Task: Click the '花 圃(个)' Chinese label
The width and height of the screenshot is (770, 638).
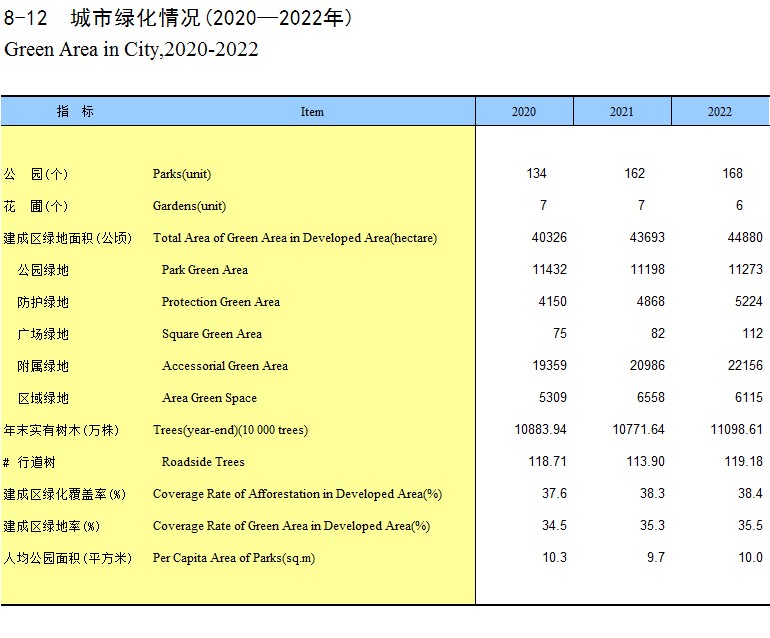Action: [x=35, y=206]
